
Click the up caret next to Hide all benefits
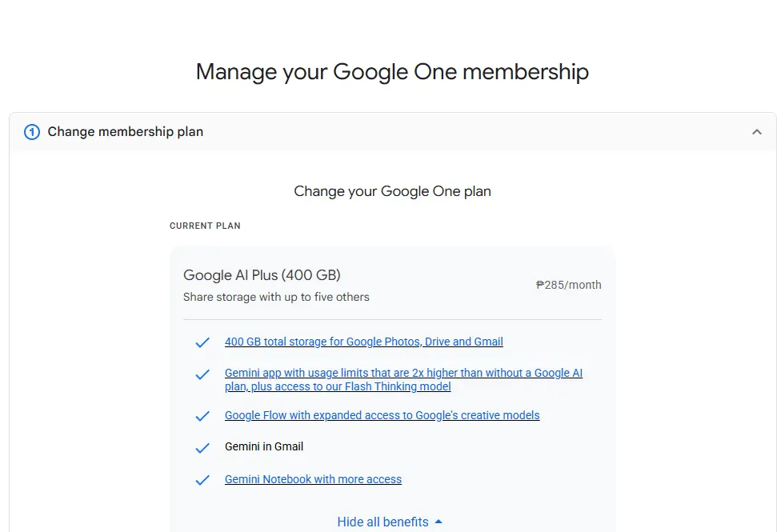pos(439,522)
